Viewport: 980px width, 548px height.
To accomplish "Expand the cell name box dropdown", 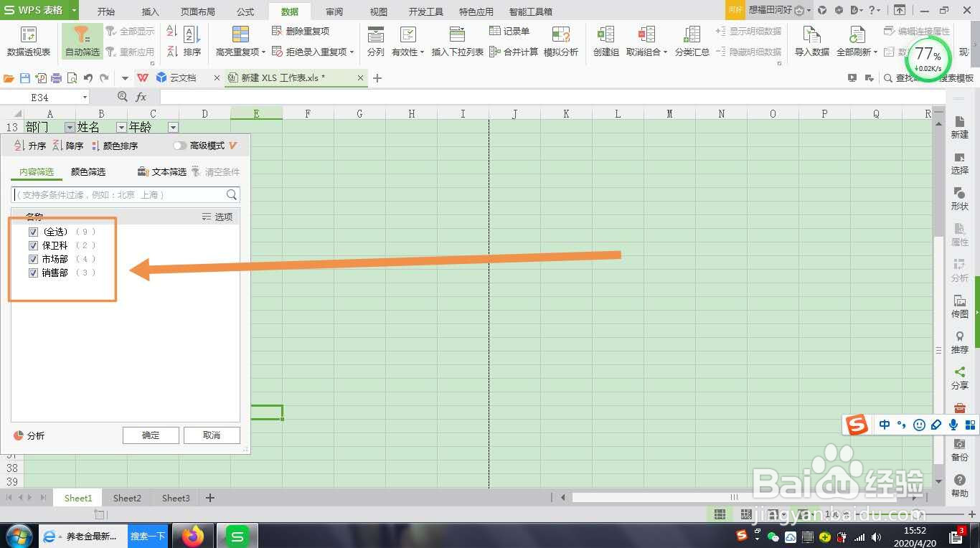I will point(85,97).
